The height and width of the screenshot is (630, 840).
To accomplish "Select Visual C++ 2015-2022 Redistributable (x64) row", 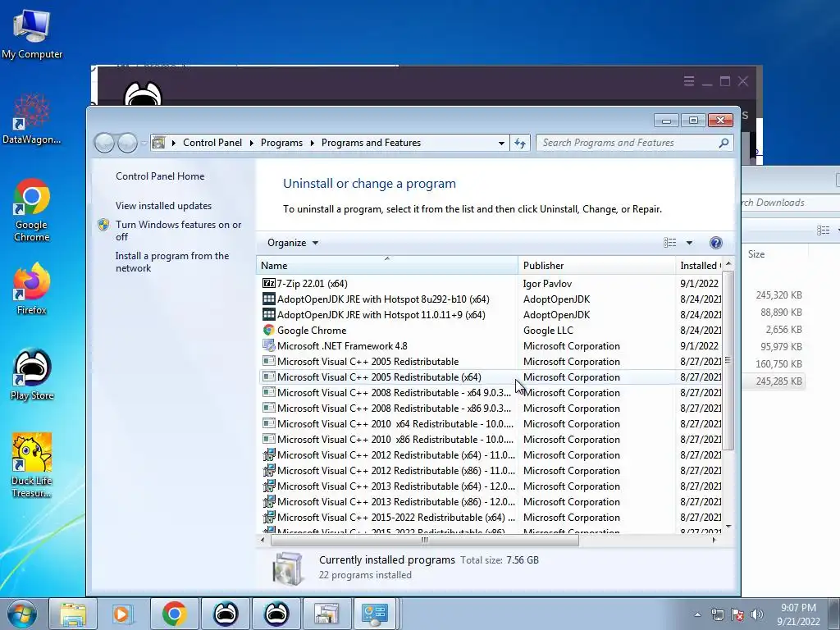I will coord(491,517).
